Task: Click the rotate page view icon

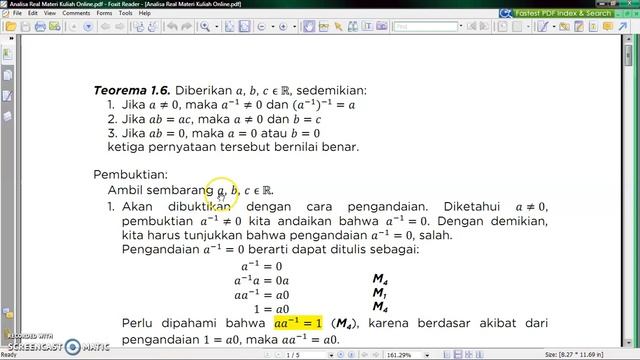Action: coord(502,27)
